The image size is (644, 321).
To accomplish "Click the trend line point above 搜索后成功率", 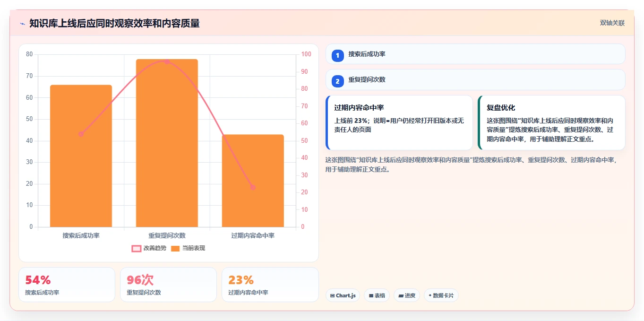I will coord(81,134).
